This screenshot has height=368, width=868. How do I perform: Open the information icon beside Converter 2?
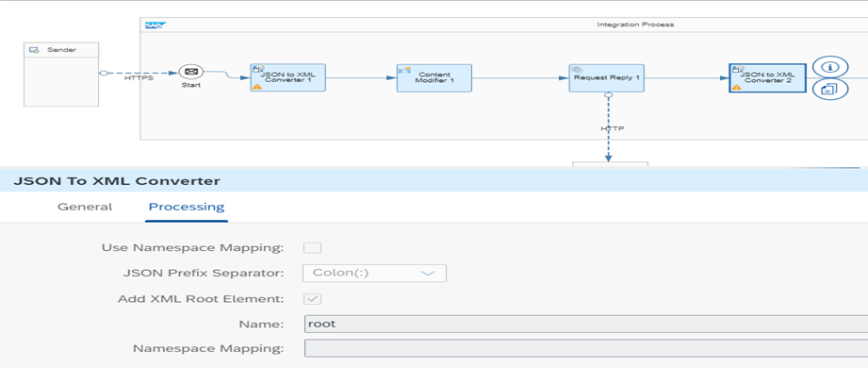coord(829,67)
